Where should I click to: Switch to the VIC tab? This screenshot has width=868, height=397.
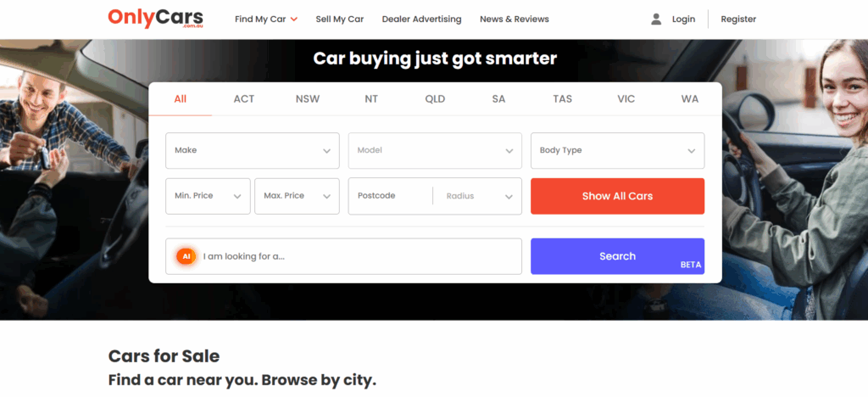626,99
